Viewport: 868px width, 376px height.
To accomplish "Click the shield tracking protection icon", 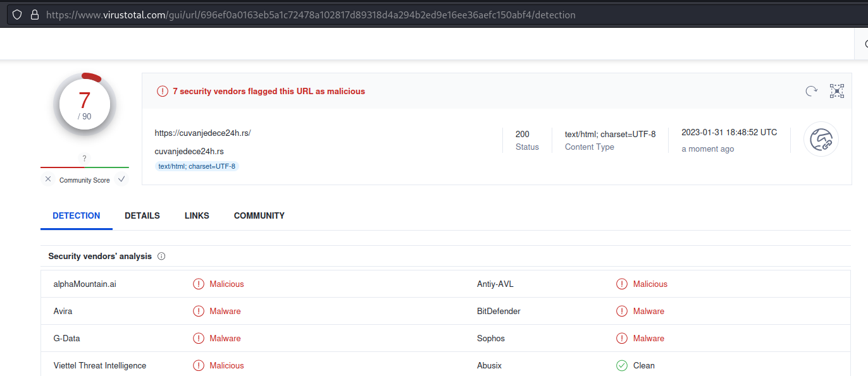I will coord(17,15).
